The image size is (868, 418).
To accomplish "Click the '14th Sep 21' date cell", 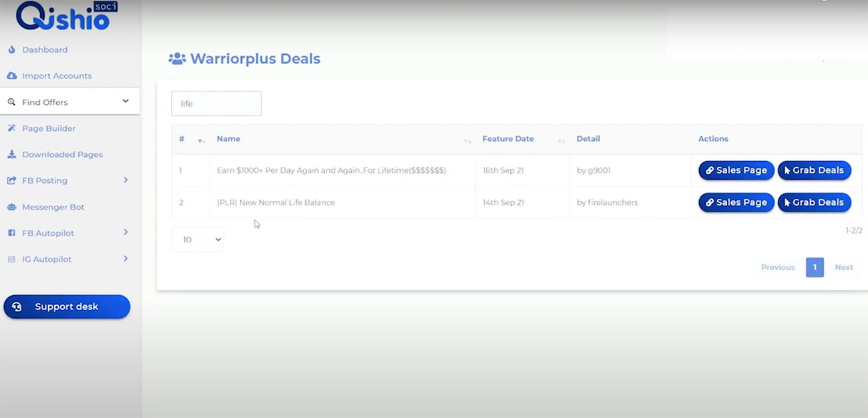I will click(503, 202).
